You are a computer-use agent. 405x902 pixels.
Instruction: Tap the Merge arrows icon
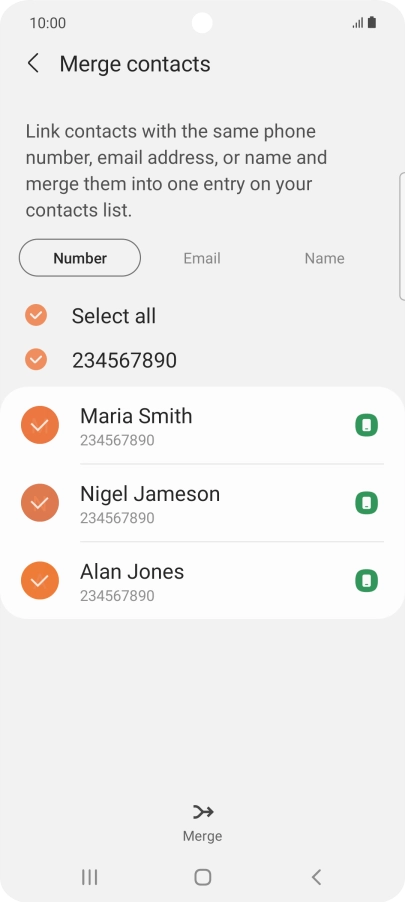[202, 812]
